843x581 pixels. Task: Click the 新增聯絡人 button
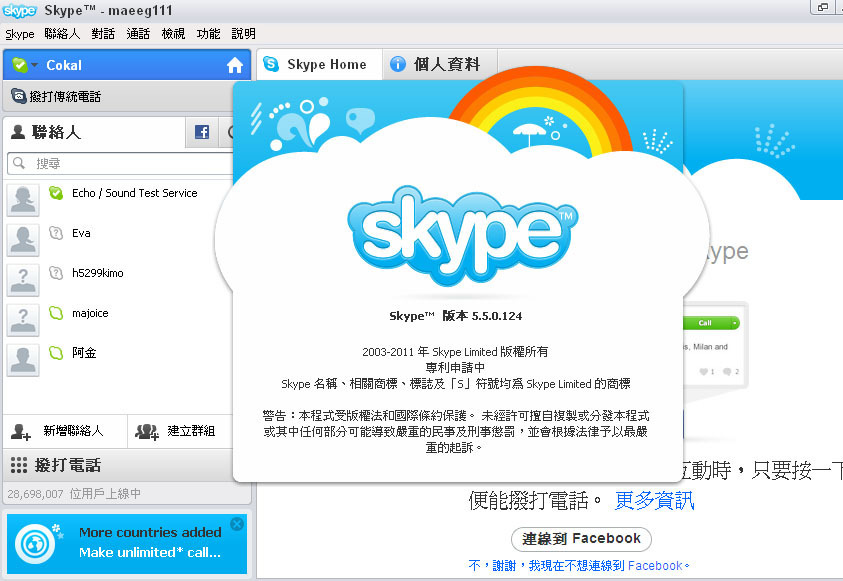pos(65,431)
